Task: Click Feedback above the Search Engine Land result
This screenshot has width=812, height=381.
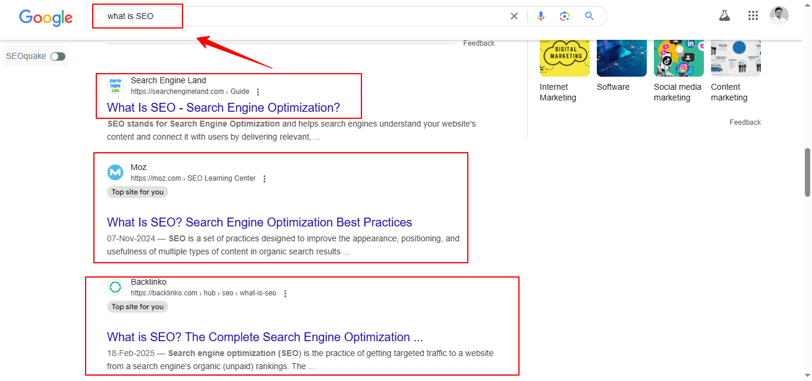Action: click(478, 43)
